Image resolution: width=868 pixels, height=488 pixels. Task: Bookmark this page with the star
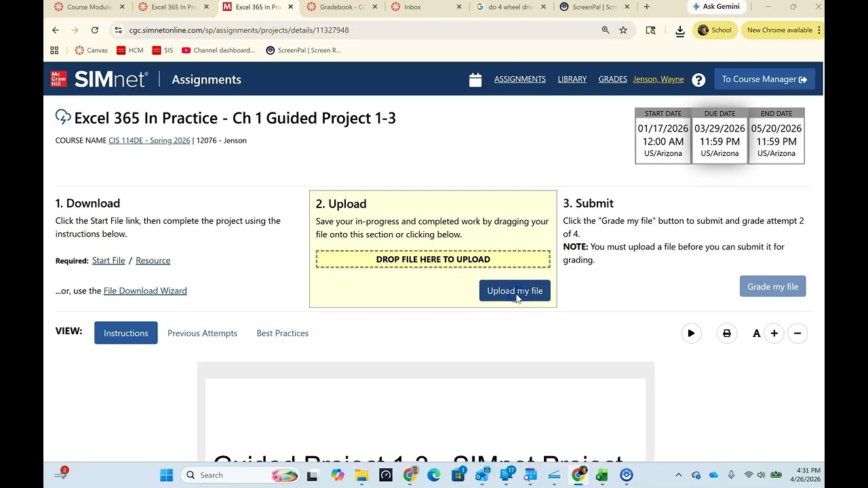tap(623, 30)
